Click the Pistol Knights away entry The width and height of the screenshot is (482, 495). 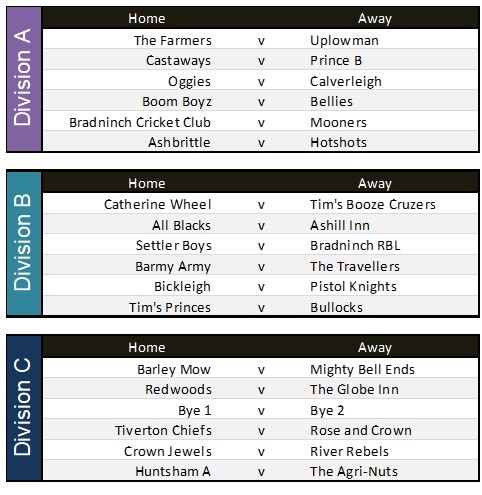[353, 287]
